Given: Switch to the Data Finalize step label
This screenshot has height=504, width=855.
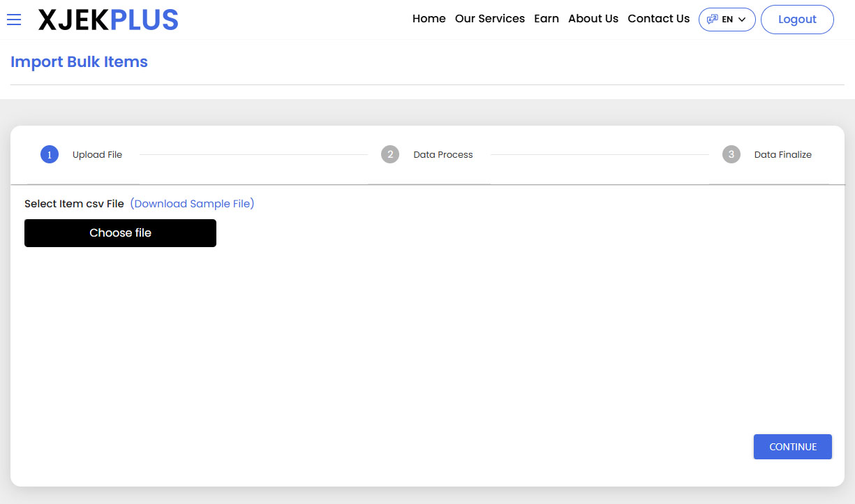Looking at the screenshot, I should point(782,155).
